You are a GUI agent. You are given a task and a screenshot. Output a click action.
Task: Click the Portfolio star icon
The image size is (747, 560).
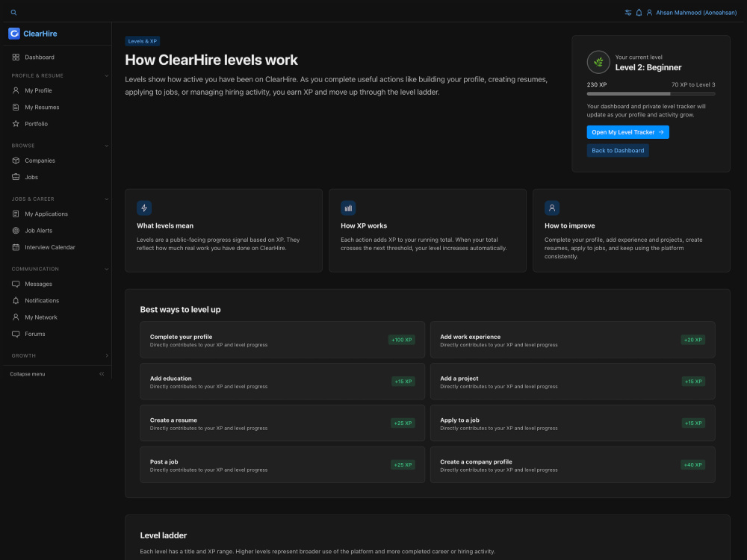16,124
